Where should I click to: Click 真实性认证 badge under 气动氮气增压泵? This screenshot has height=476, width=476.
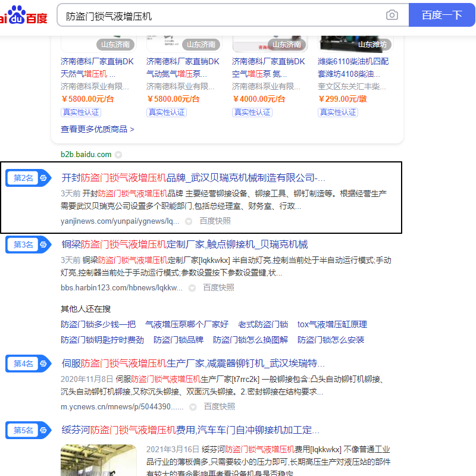pos(167,112)
